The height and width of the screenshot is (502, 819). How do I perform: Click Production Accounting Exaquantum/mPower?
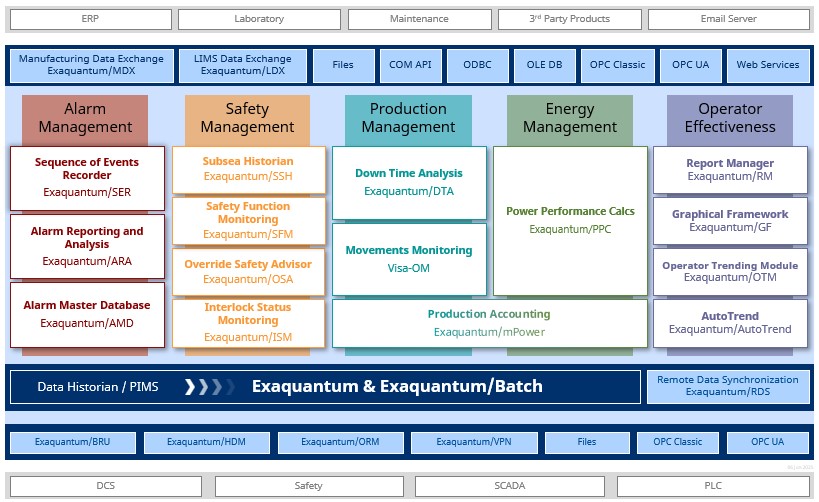(x=490, y=323)
